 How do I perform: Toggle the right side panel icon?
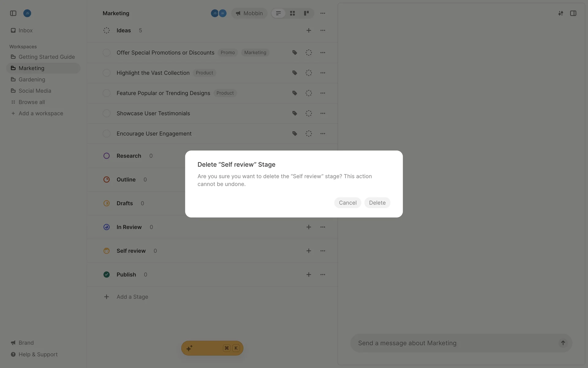point(573,13)
